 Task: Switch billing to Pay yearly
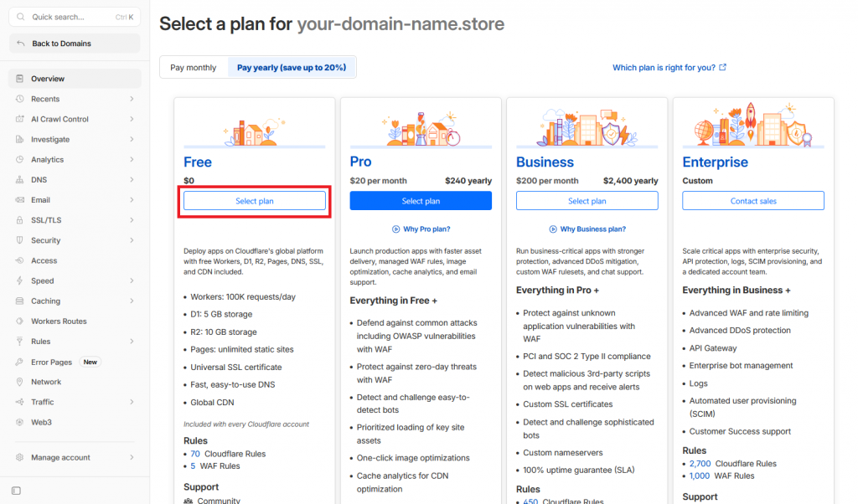(x=291, y=68)
